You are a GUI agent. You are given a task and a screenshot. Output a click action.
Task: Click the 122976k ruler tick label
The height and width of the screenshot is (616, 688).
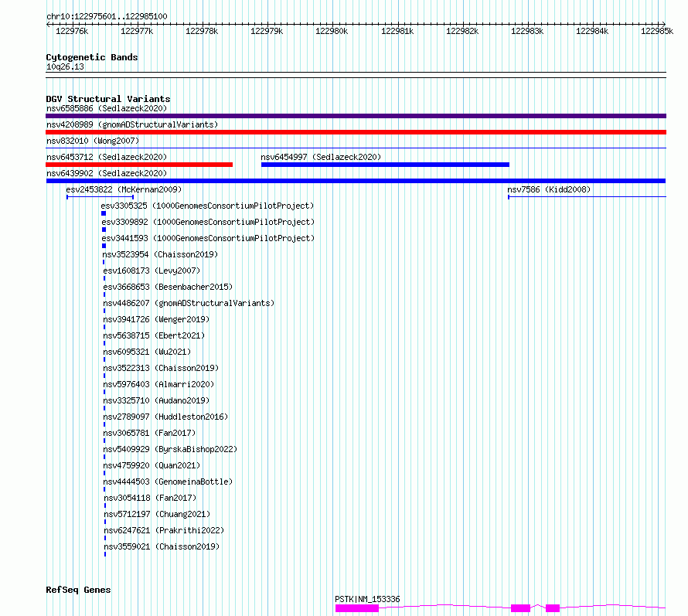pos(72,31)
